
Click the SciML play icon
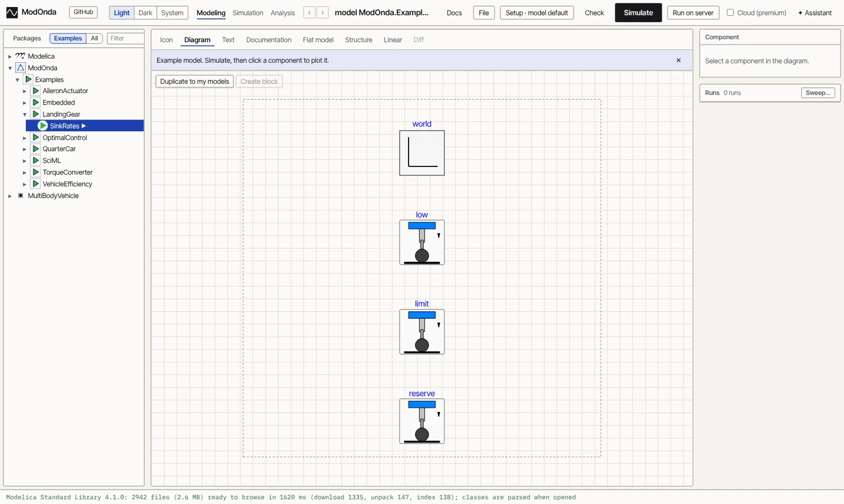pyautogui.click(x=36, y=161)
